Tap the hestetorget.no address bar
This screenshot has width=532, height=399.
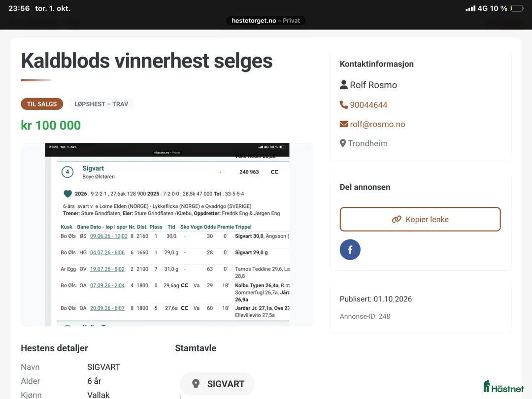coord(266,20)
